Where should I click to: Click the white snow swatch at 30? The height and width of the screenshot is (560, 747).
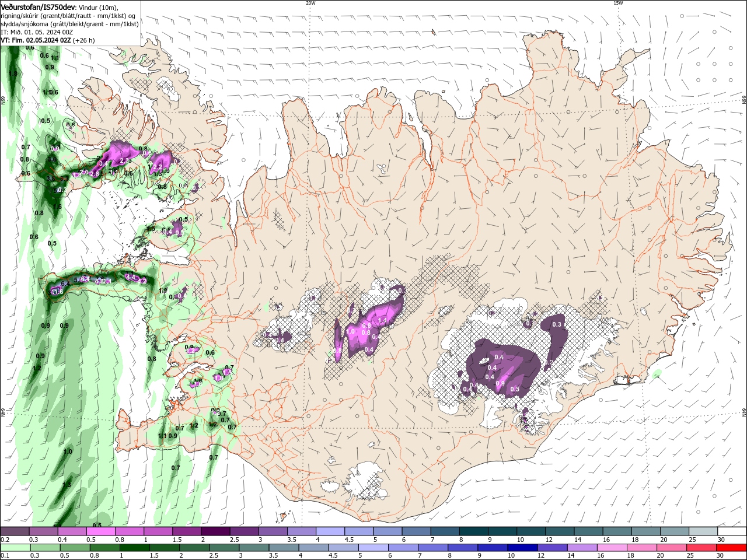731,531
